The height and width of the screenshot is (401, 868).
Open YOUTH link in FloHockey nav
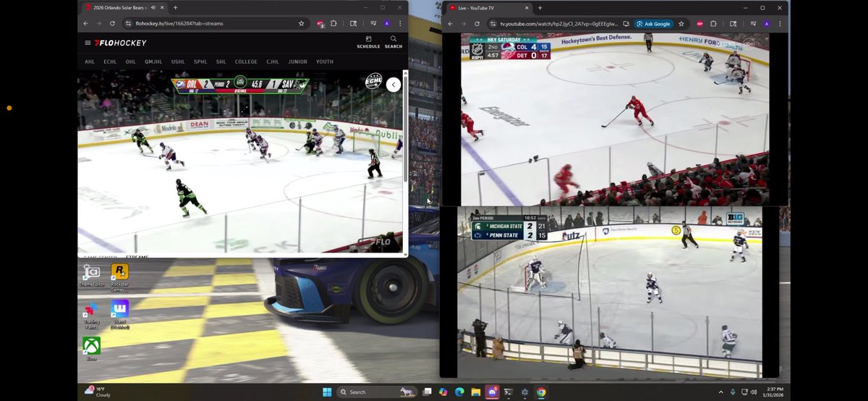pyautogui.click(x=325, y=62)
